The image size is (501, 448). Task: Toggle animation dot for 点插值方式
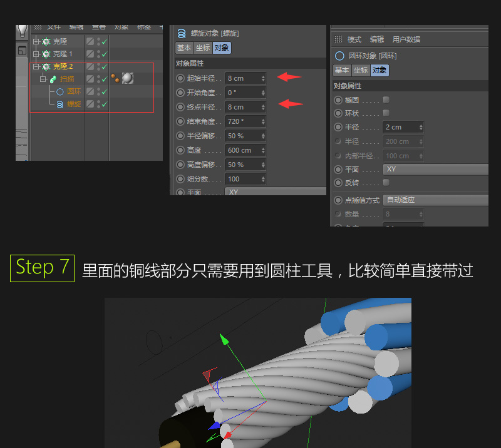[338, 200]
